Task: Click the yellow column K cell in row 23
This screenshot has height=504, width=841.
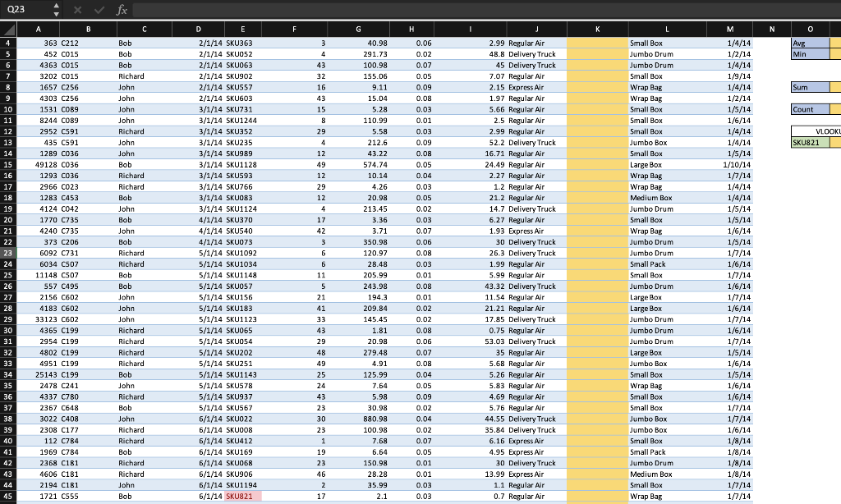Action: 598,253
